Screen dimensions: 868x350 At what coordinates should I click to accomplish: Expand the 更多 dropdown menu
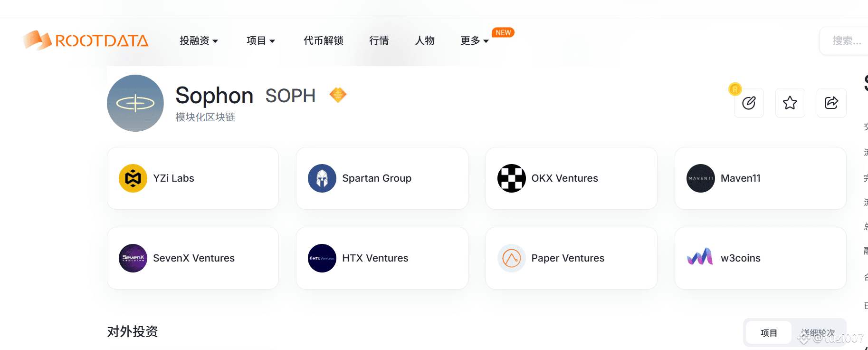coord(475,41)
